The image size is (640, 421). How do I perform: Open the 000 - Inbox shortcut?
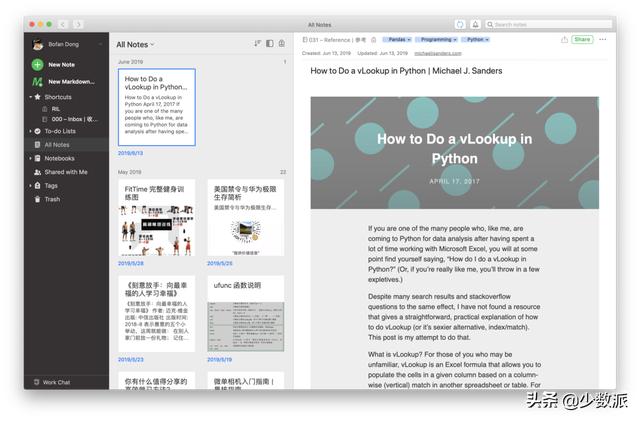pos(70,119)
